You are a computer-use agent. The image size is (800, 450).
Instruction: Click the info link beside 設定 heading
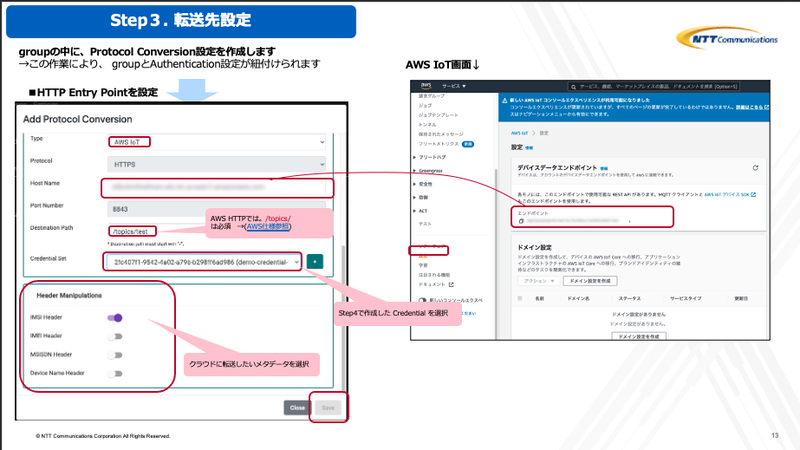tap(529, 148)
